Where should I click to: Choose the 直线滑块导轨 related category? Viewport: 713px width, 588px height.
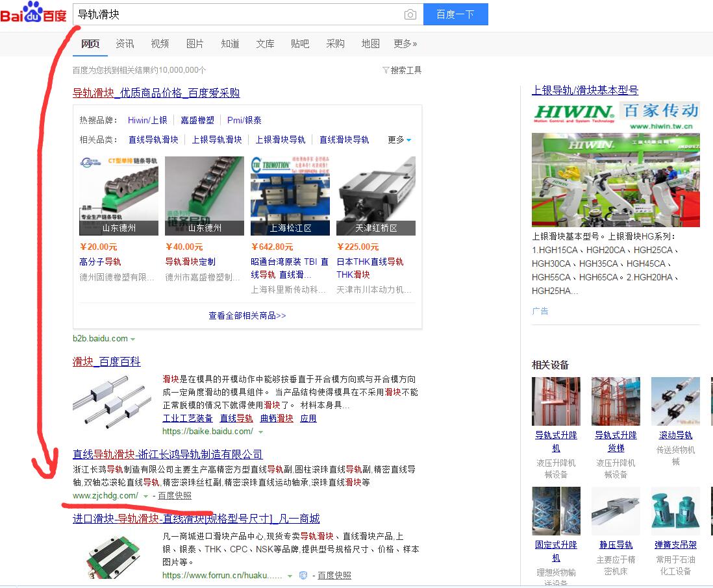(x=344, y=140)
